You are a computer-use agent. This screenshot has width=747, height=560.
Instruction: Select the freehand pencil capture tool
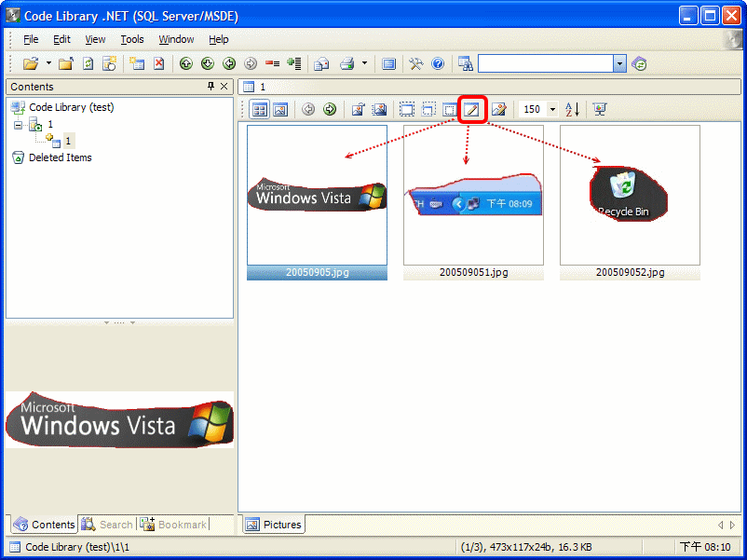click(472, 110)
